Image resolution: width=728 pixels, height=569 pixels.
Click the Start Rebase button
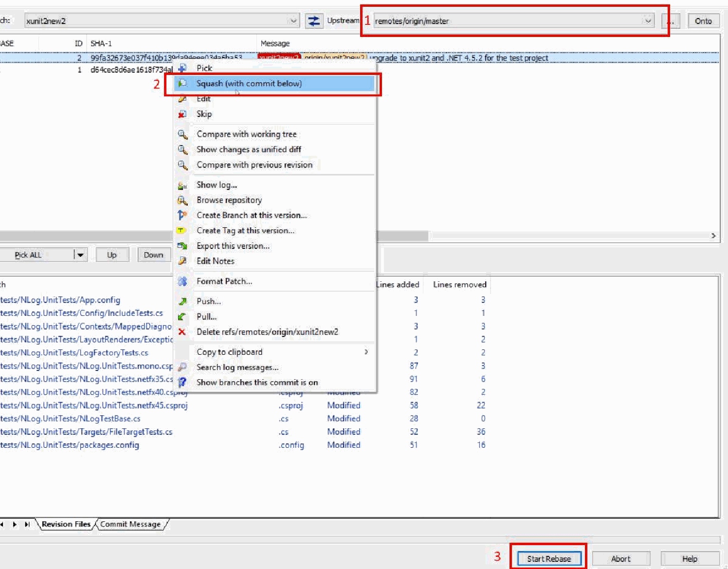click(549, 559)
